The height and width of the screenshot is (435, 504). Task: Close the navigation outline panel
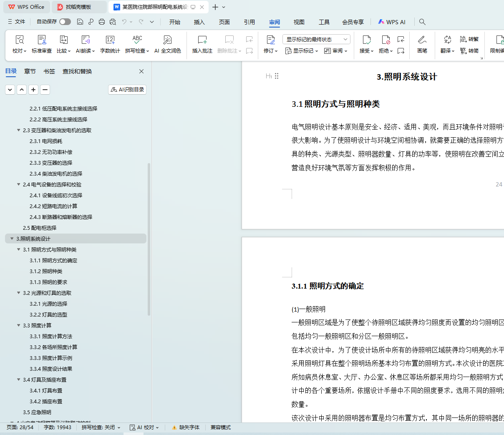[141, 71]
